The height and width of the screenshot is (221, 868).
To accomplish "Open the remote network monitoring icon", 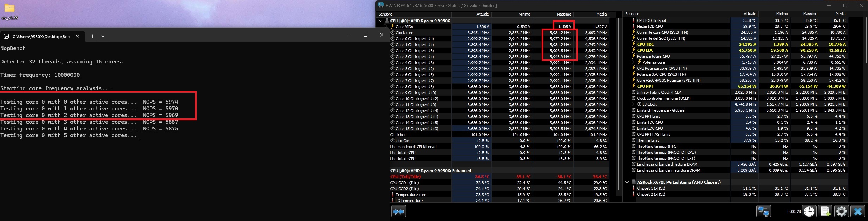I will (763, 211).
